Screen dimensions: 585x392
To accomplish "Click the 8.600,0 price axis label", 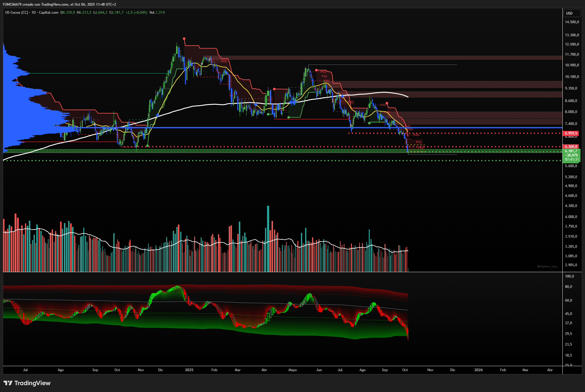I will (571, 101).
